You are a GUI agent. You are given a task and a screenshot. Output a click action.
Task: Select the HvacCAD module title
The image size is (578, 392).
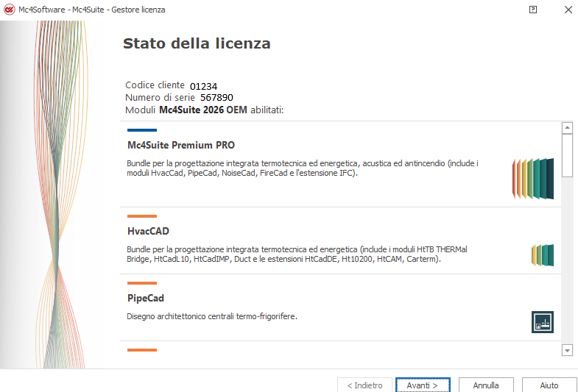[148, 232]
